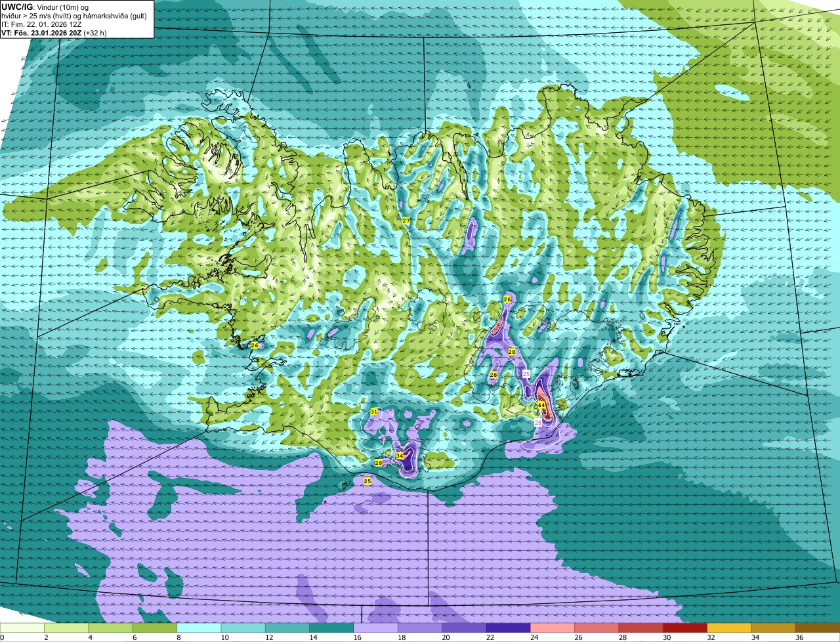
Task: Click the tick label 6 on the colour scale
Action: pos(135,637)
